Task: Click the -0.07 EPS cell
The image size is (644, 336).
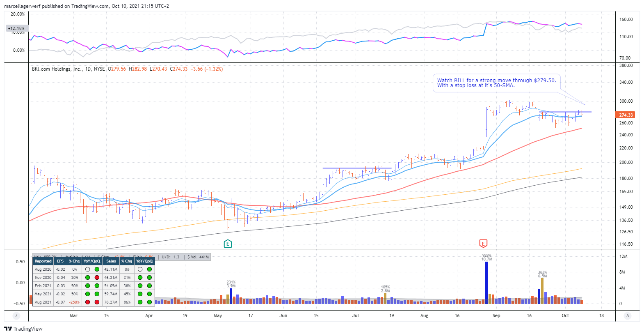Action: coord(60,302)
